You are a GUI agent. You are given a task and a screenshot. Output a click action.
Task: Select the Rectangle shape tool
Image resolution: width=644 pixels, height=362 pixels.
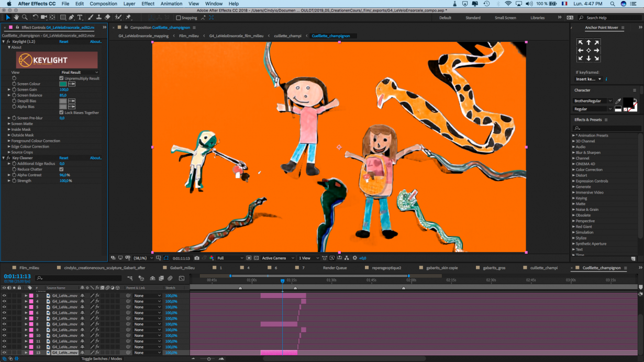coord(63,17)
